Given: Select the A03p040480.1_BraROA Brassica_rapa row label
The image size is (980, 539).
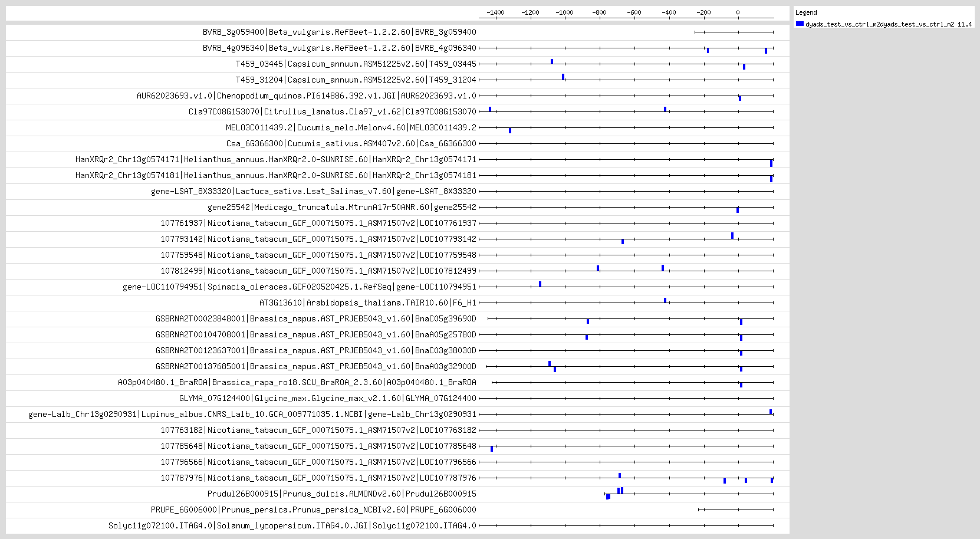Looking at the screenshot, I should click(x=297, y=382).
